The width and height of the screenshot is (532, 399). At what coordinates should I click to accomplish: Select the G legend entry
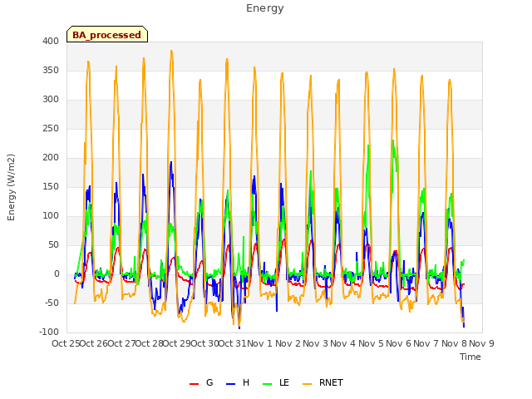pos(201,382)
